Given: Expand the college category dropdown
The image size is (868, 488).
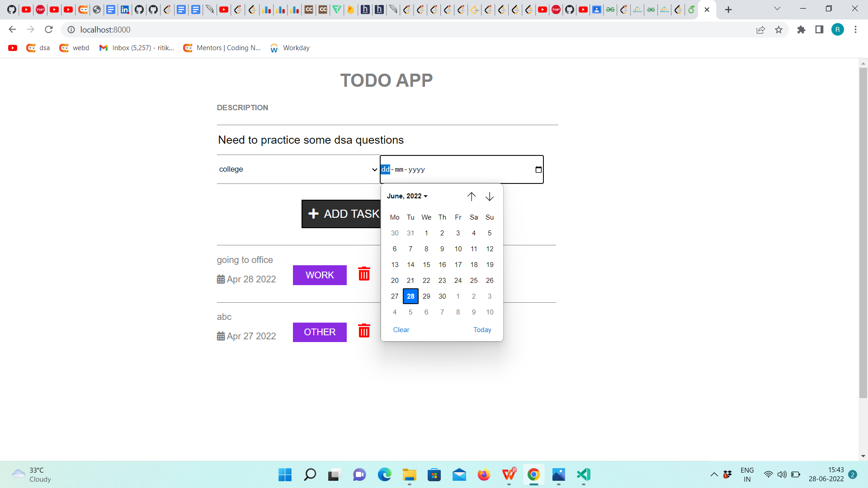Looking at the screenshot, I should click(x=298, y=169).
